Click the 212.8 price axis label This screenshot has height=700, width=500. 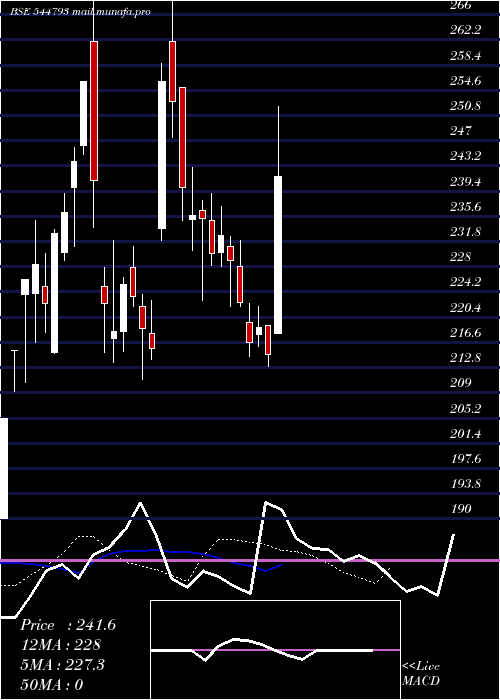pyautogui.click(x=466, y=358)
